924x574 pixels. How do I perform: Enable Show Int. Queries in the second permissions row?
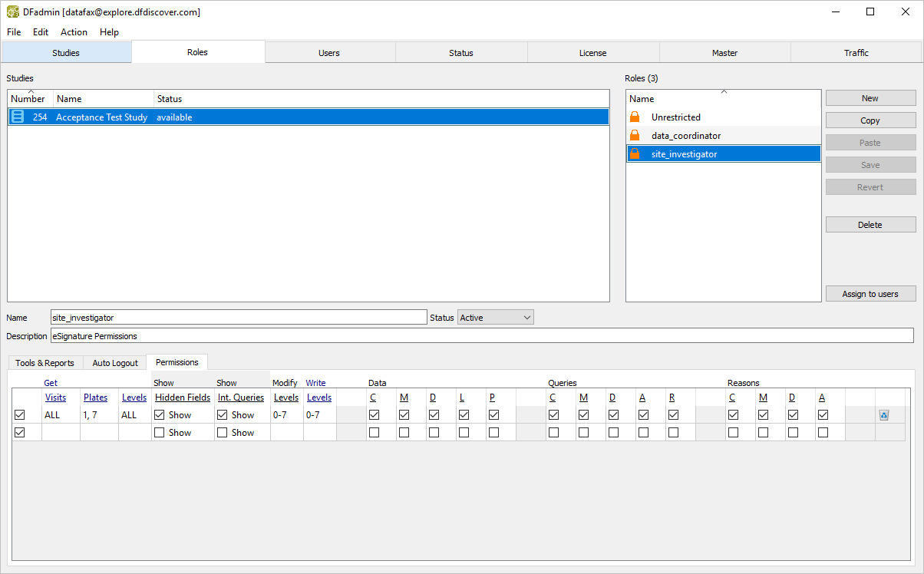pos(223,433)
